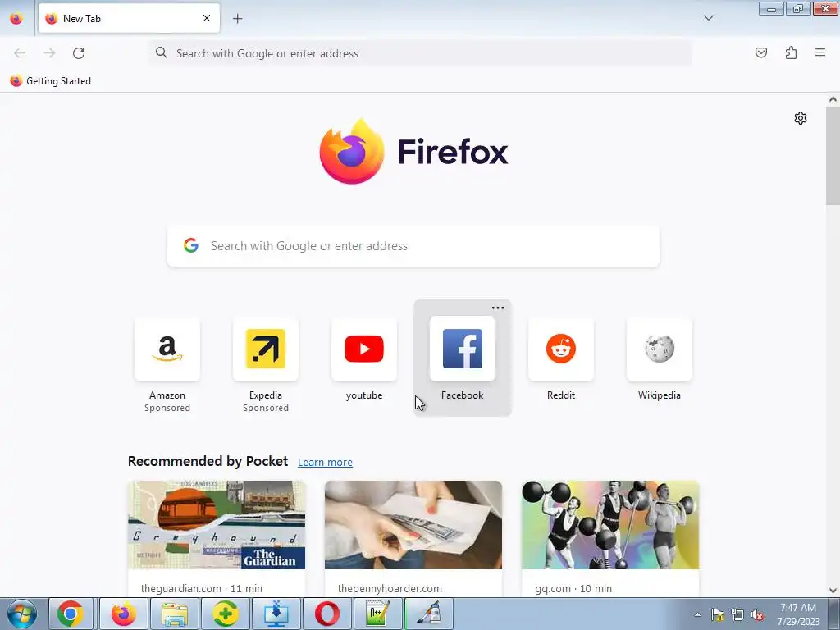Screen dimensions: 840x630
Task: Click the reload page icon
Action: [x=79, y=53]
